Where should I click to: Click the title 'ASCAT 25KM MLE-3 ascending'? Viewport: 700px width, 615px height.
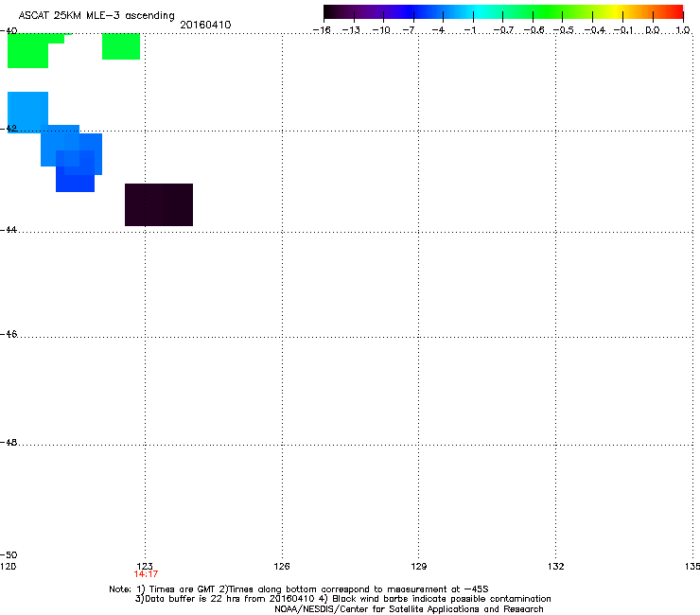click(96, 16)
